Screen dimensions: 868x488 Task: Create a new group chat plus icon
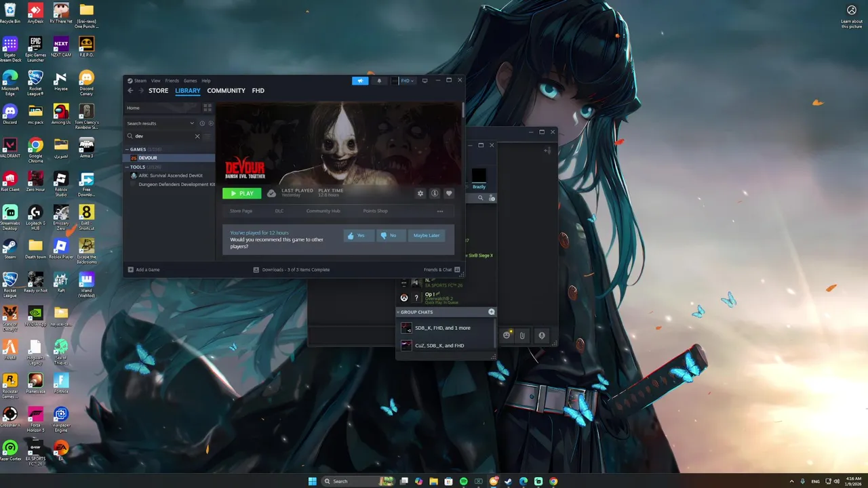492,312
